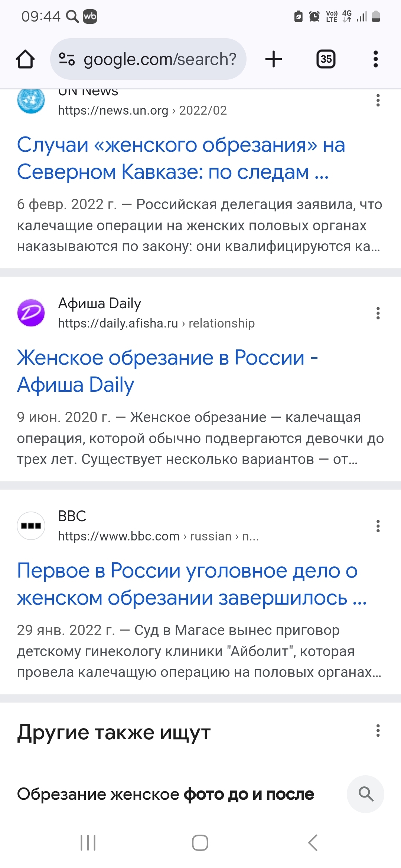Tap Android back navigation arrow
This screenshot has width=401, height=868.
313,843
